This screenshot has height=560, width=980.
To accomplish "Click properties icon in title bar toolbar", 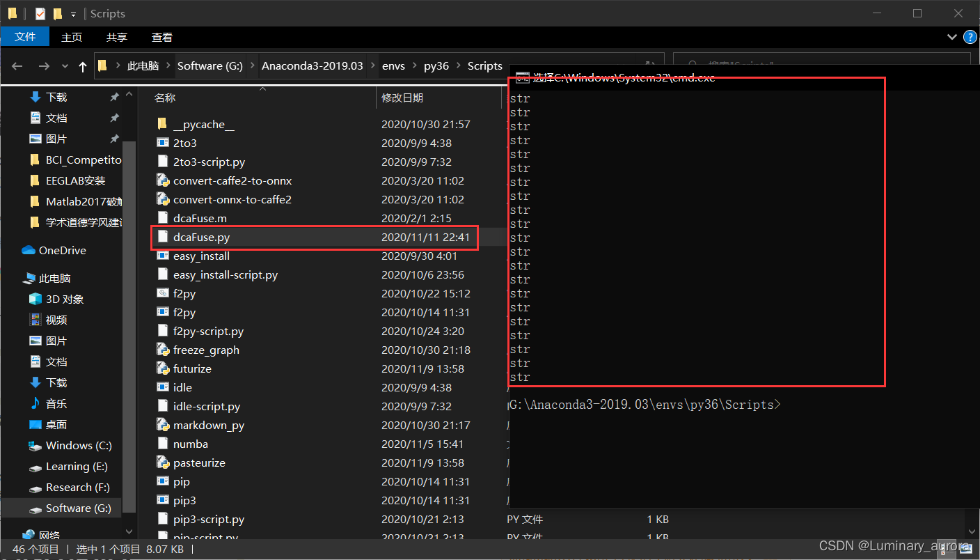I will coord(40,13).
